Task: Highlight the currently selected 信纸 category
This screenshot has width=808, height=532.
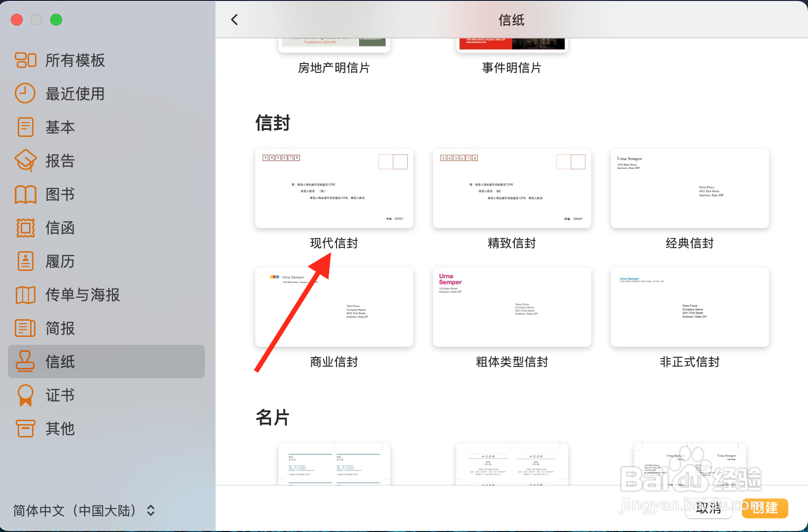Action: pos(60,362)
